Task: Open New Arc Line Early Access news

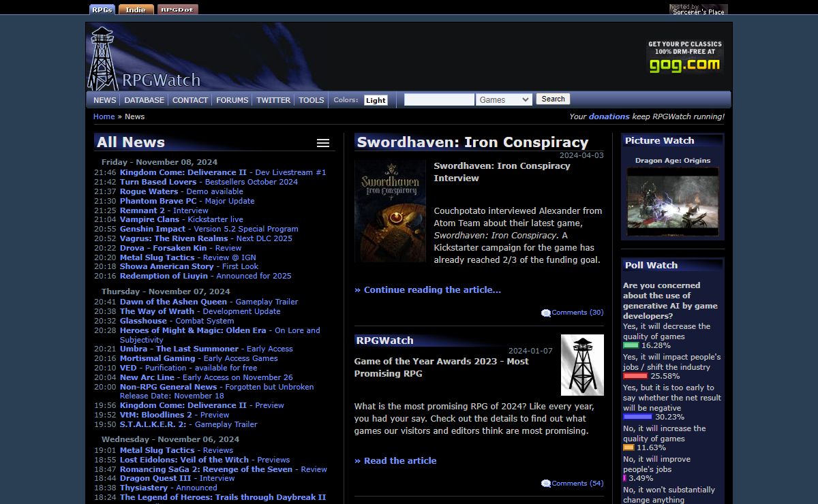Action: (207, 377)
